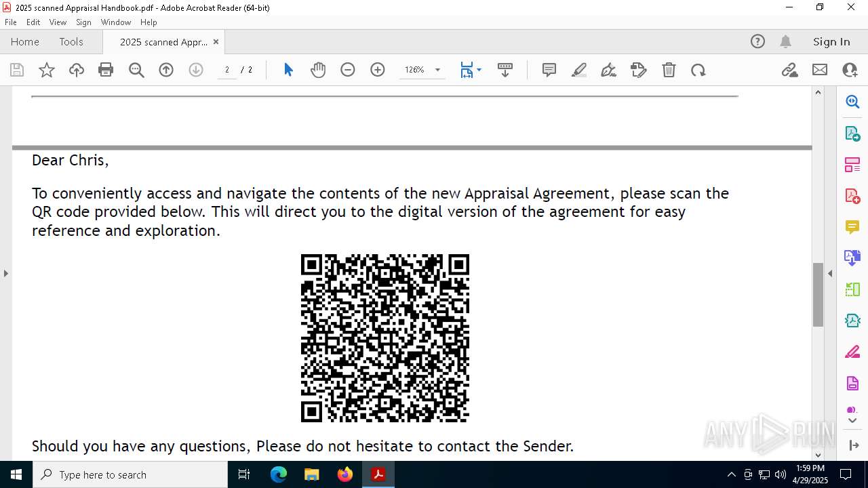Click the scrolling mode keyboard icon
The width and height of the screenshot is (868, 488).
(505, 70)
